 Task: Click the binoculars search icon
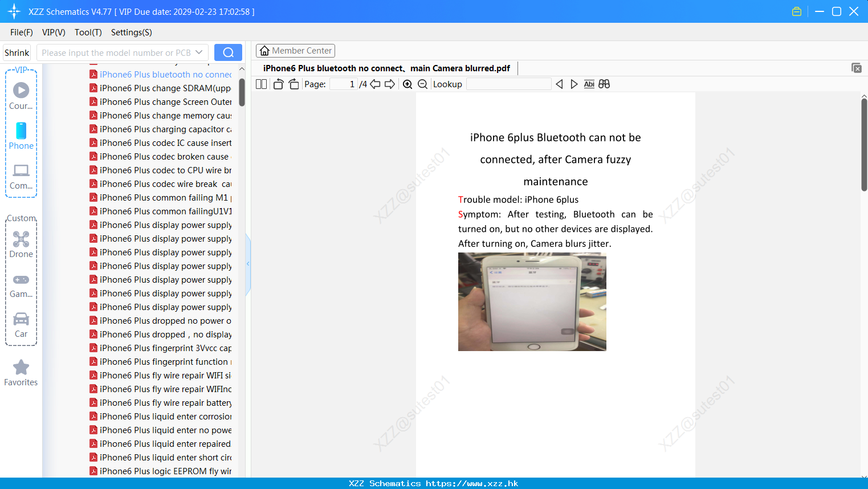coord(604,84)
